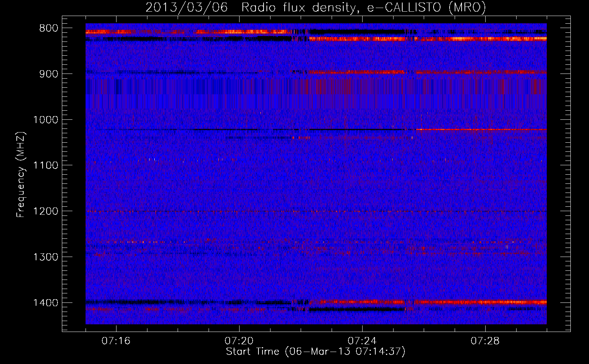Select the 1100 frequency tick label
Viewport: 589px width, 364px height.
46,166
